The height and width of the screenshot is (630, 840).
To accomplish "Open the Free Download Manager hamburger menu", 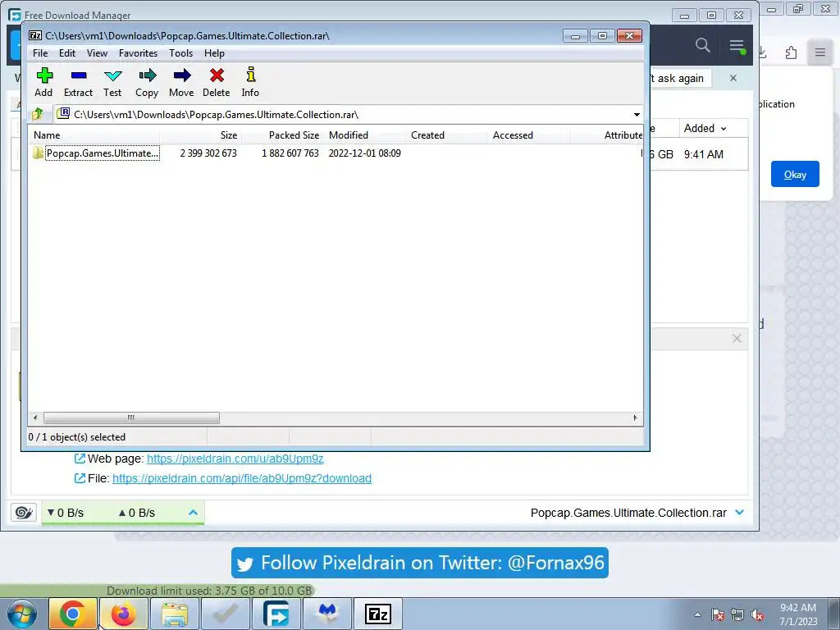I will coord(737,46).
